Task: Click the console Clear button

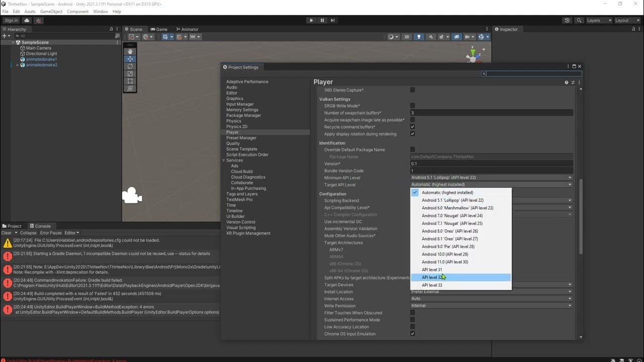Action: (x=7, y=233)
